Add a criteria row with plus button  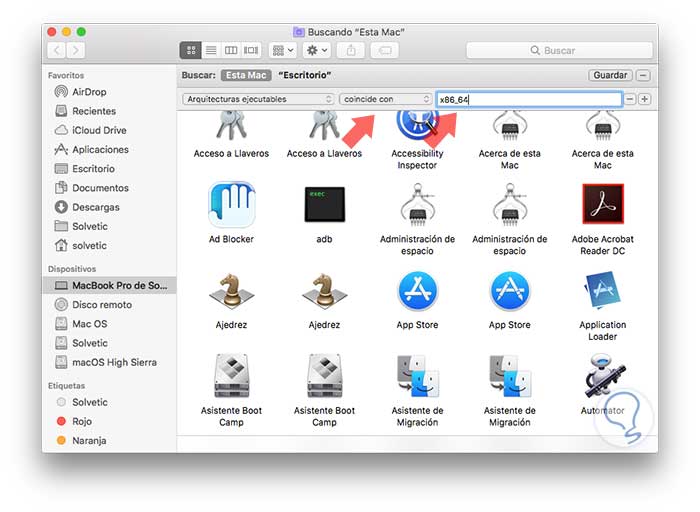pos(644,99)
